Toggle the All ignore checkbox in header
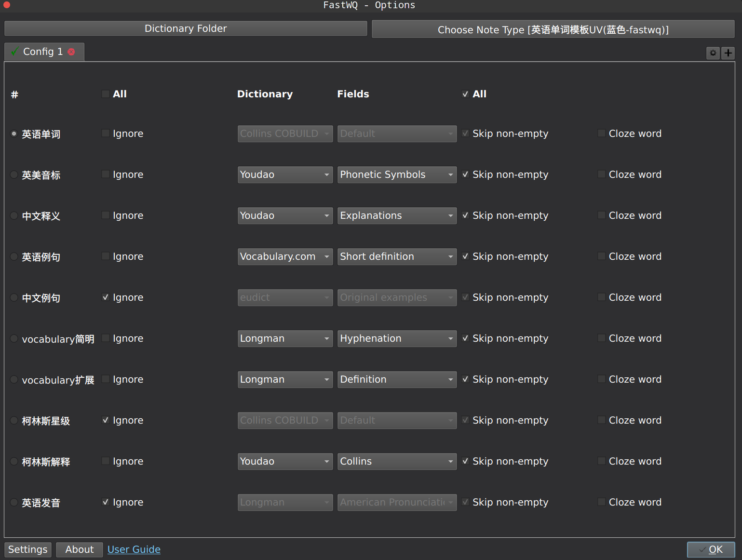 coord(106,94)
